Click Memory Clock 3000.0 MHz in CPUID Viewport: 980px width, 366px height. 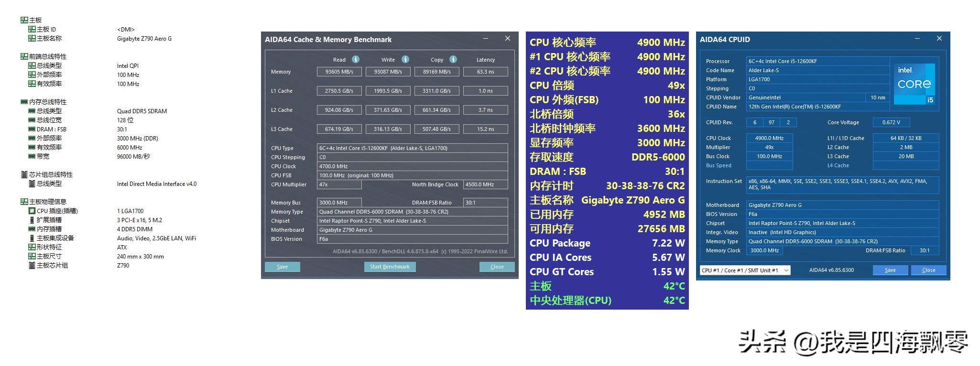pyautogui.click(x=764, y=250)
